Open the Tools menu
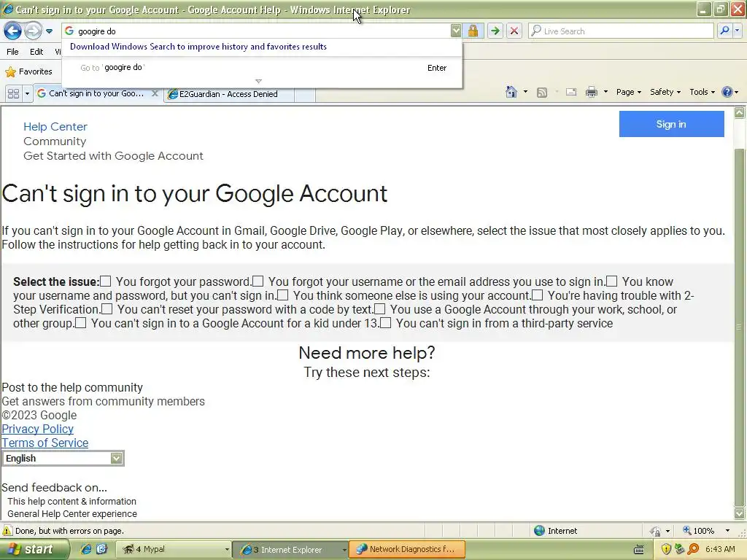This screenshot has width=747, height=560. pos(702,92)
